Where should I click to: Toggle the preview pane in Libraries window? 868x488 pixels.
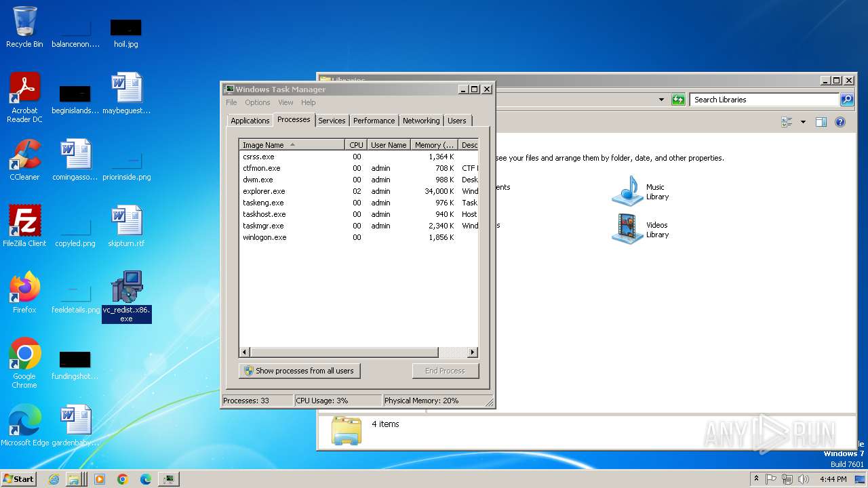click(821, 122)
